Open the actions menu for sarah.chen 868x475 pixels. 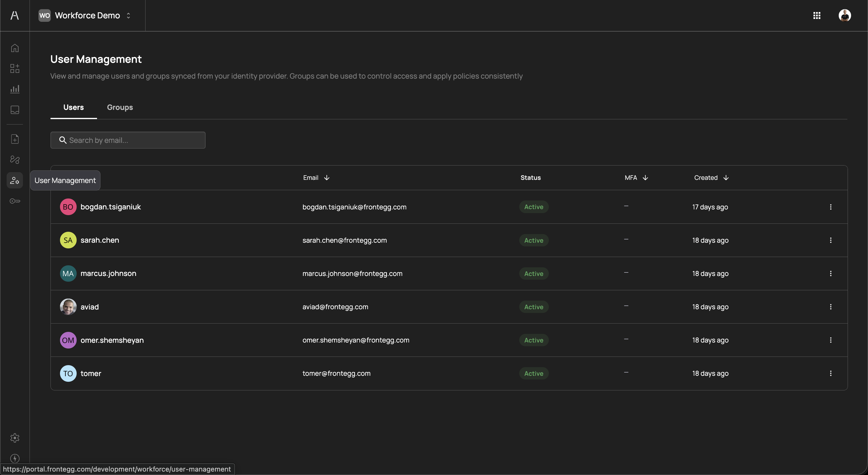(x=831, y=240)
